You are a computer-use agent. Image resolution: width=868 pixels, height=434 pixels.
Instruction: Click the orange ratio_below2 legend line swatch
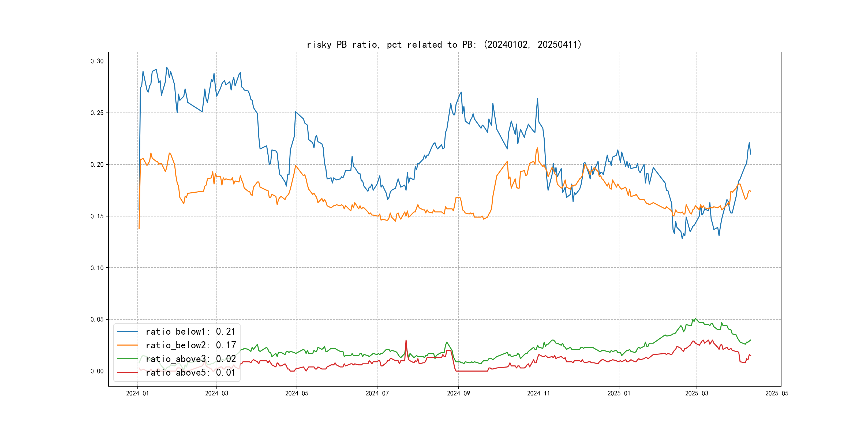click(x=127, y=345)
